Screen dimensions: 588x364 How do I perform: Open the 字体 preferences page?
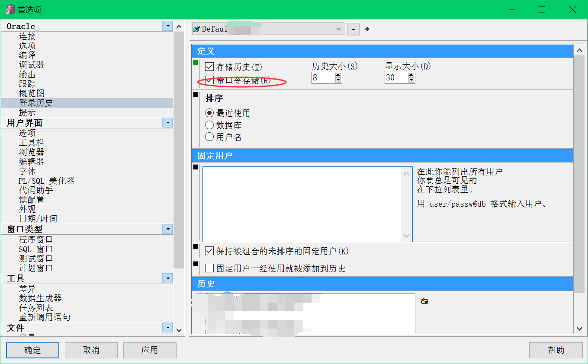tap(27, 171)
